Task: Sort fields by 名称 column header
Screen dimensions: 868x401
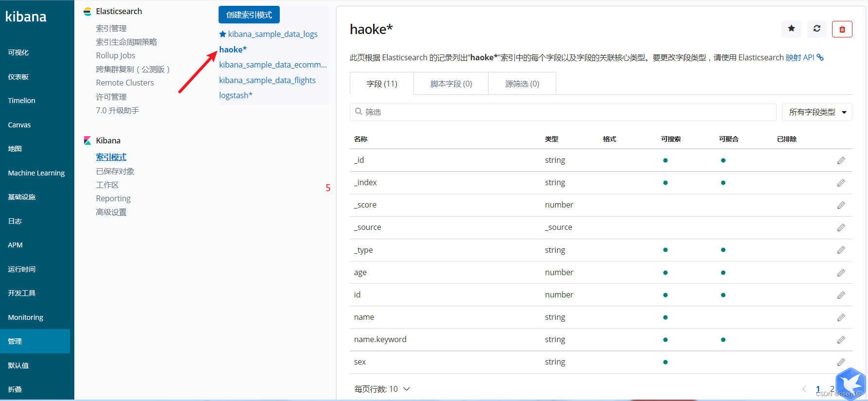Action: pyautogui.click(x=361, y=139)
